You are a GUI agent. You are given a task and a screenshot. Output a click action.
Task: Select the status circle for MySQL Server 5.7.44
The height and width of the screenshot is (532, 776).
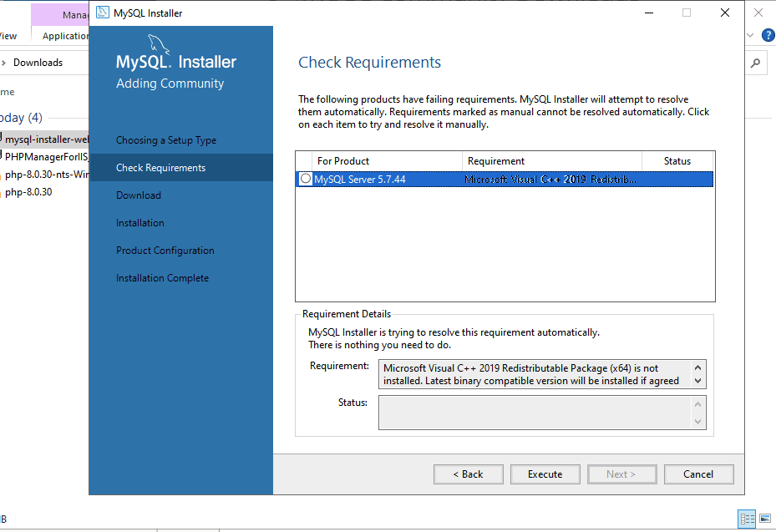point(306,179)
